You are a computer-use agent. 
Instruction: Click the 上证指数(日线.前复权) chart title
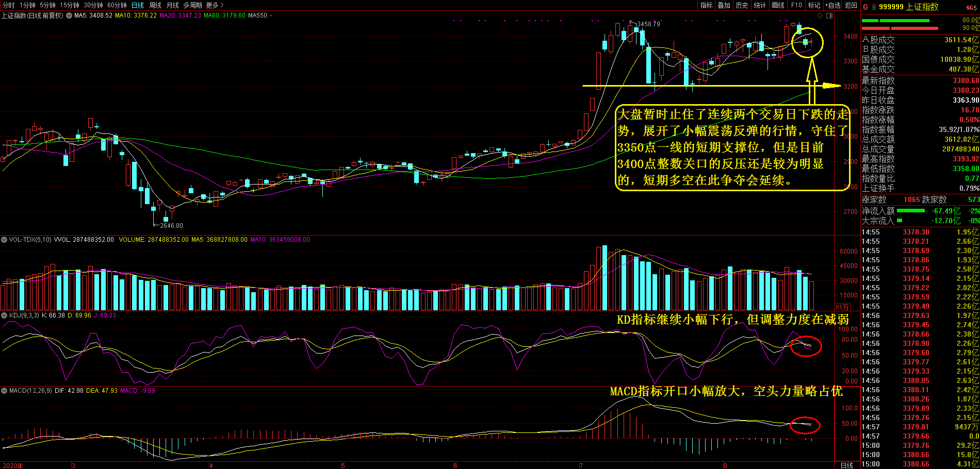point(32,15)
